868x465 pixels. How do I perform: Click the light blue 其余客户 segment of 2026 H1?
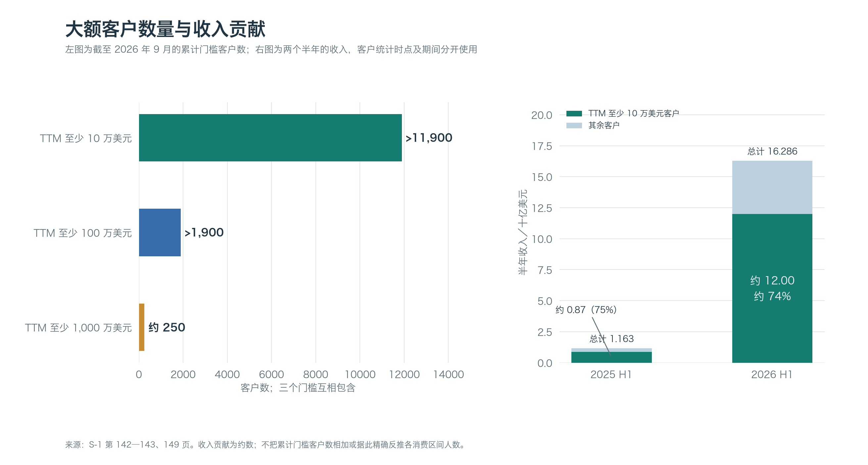[772, 187]
